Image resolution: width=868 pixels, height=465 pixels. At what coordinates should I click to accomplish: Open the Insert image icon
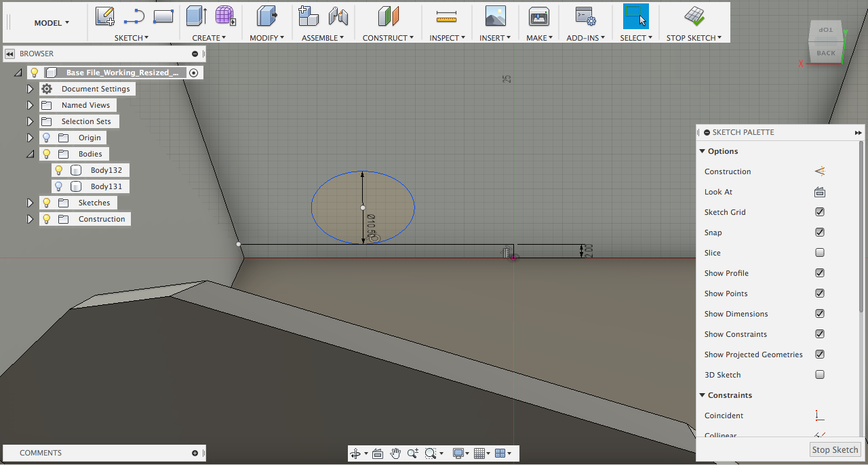click(x=496, y=16)
